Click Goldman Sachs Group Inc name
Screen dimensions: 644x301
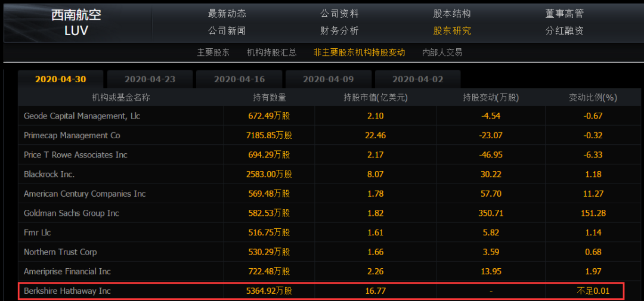72,213
